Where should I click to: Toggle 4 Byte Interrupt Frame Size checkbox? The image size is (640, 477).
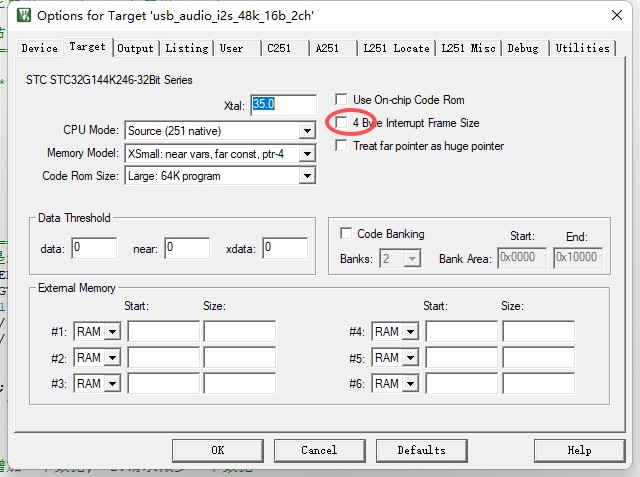coord(341,122)
